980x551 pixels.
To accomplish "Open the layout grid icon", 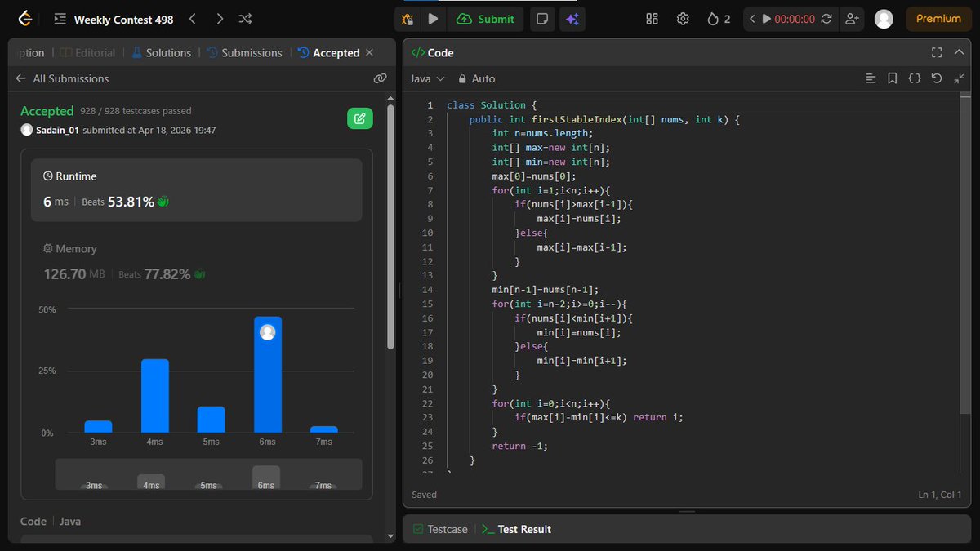I will pyautogui.click(x=652, y=19).
